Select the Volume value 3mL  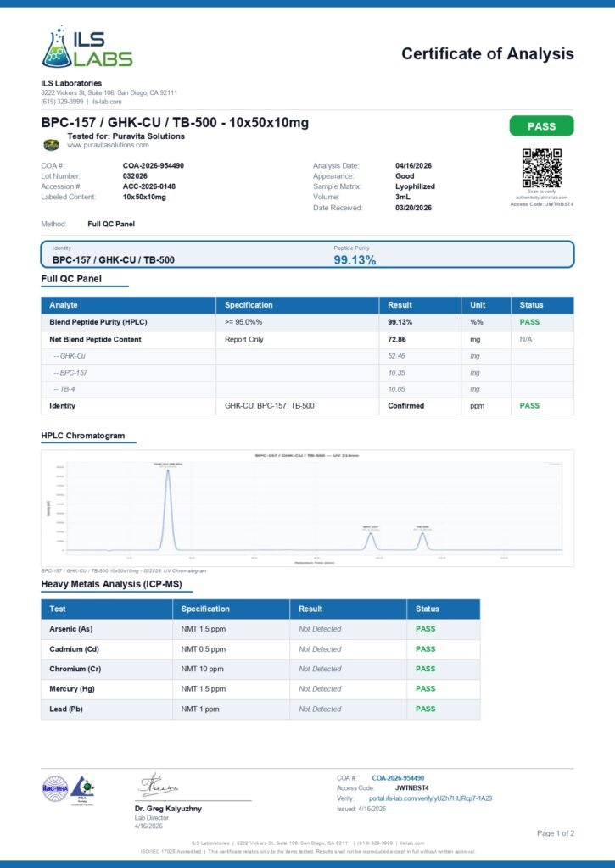403,197
